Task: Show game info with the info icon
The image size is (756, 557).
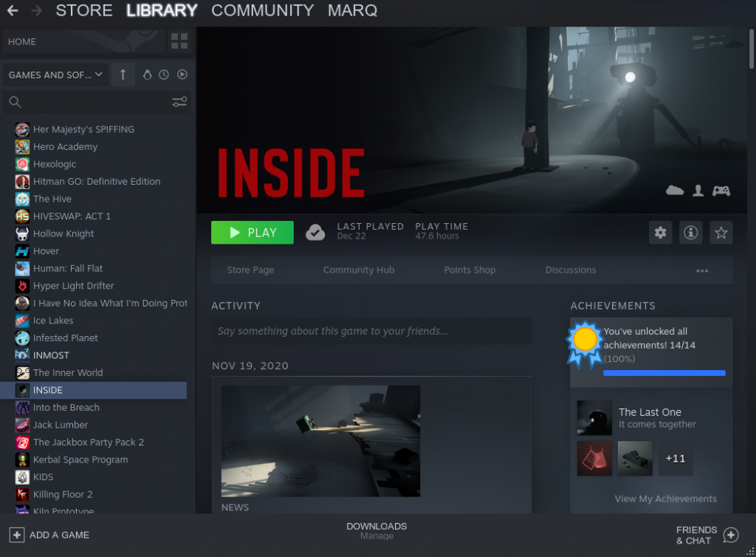Action: click(x=691, y=233)
